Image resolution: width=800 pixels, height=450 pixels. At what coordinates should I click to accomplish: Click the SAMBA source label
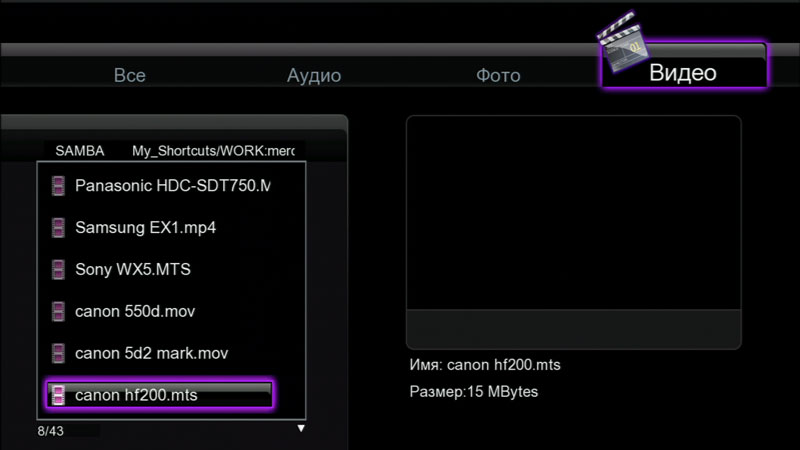80,151
